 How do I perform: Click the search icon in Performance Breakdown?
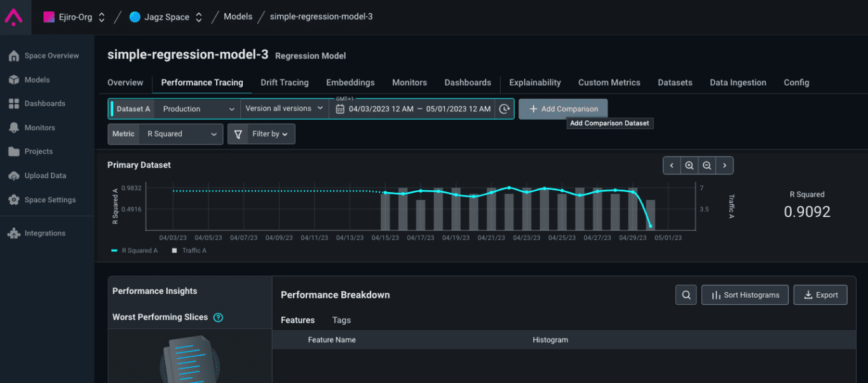(x=686, y=295)
